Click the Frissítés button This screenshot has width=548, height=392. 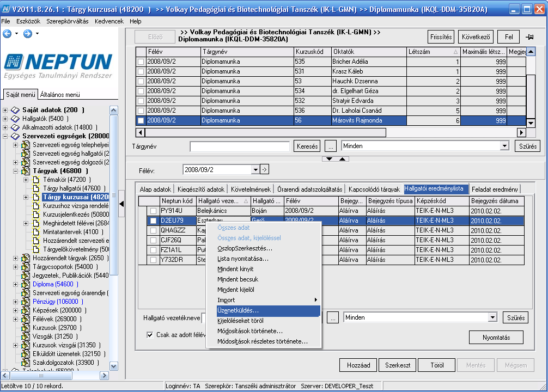coord(441,37)
